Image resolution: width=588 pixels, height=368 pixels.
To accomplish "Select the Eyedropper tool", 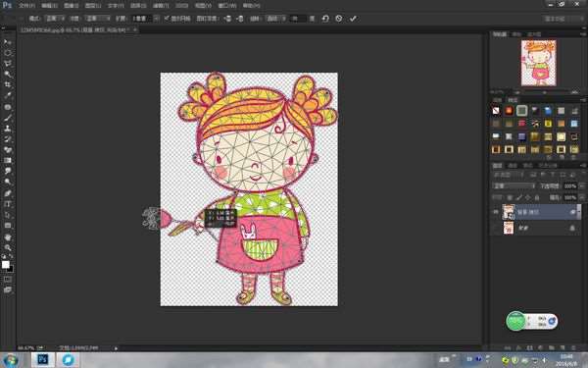I will (8, 96).
